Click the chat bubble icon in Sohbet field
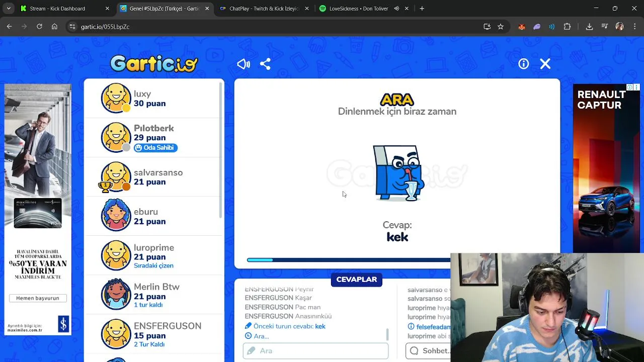This screenshot has height=362, width=644. (414, 351)
